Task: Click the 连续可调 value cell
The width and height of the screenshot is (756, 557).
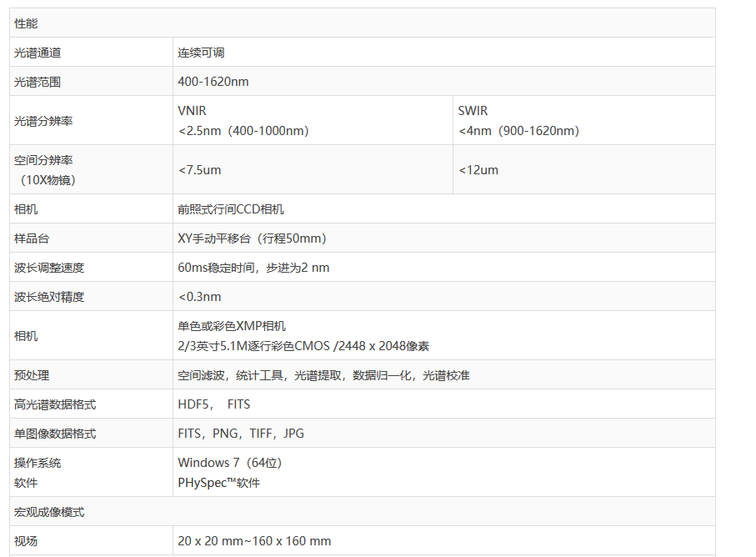Action: coord(201,53)
